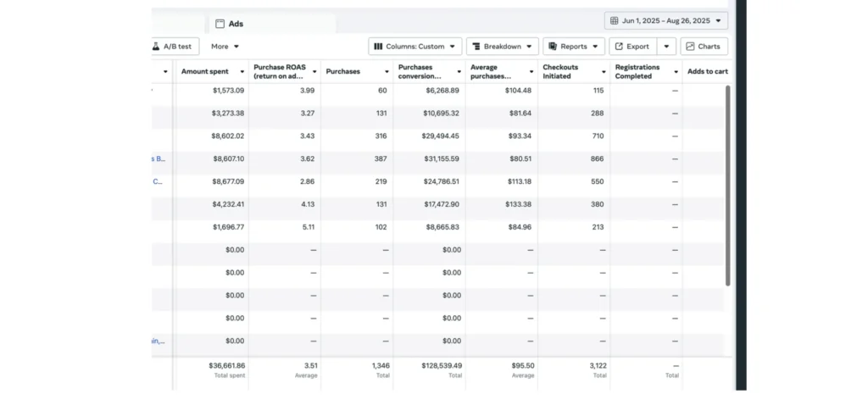This screenshot has width=868, height=405.
Task: Click the Reports icon
Action: [x=552, y=47]
